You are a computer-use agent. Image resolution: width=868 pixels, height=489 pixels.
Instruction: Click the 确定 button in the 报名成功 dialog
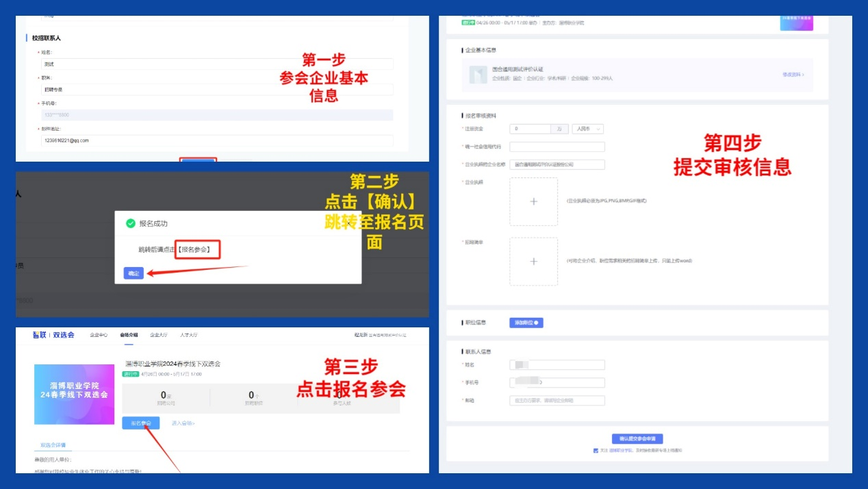coord(133,273)
